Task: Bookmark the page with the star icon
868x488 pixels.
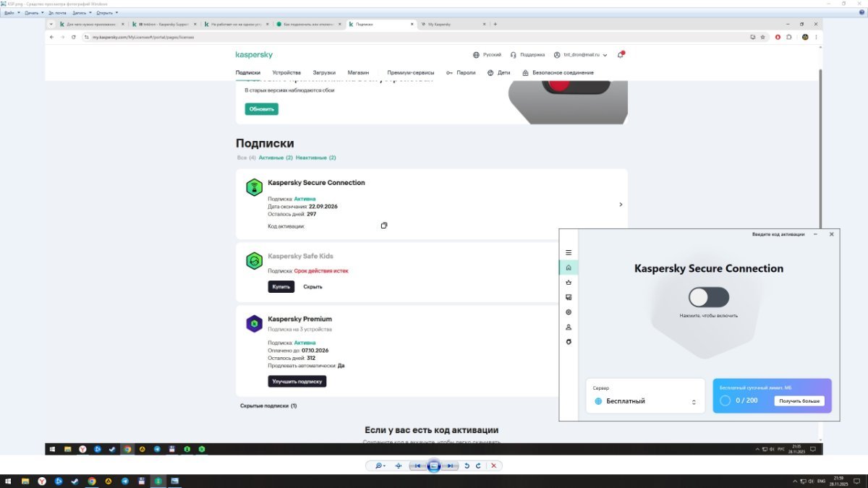Action: (762, 37)
